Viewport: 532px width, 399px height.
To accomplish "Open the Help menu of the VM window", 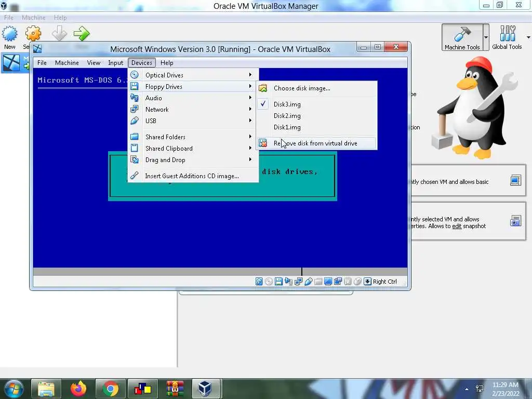I will (x=167, y=63).
